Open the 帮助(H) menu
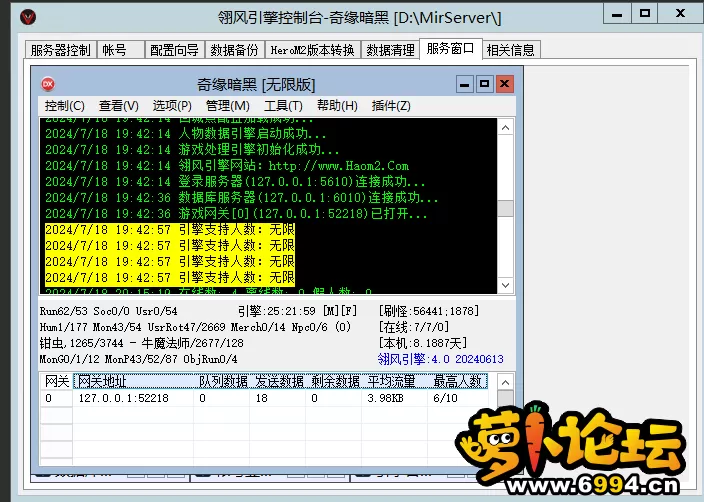 (x=337, y=106)
